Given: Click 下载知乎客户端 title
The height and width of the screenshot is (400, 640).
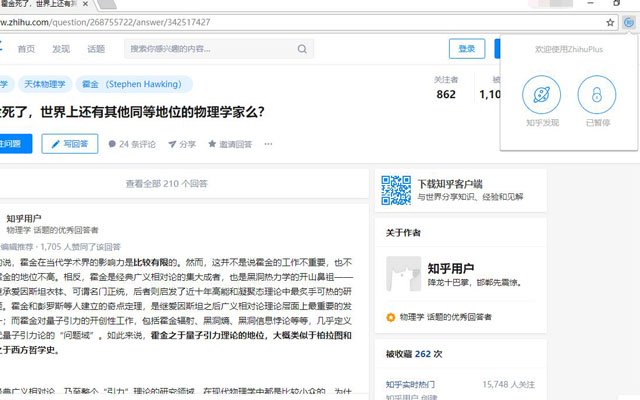Looking at the screenshot, I should click(450, 184).
